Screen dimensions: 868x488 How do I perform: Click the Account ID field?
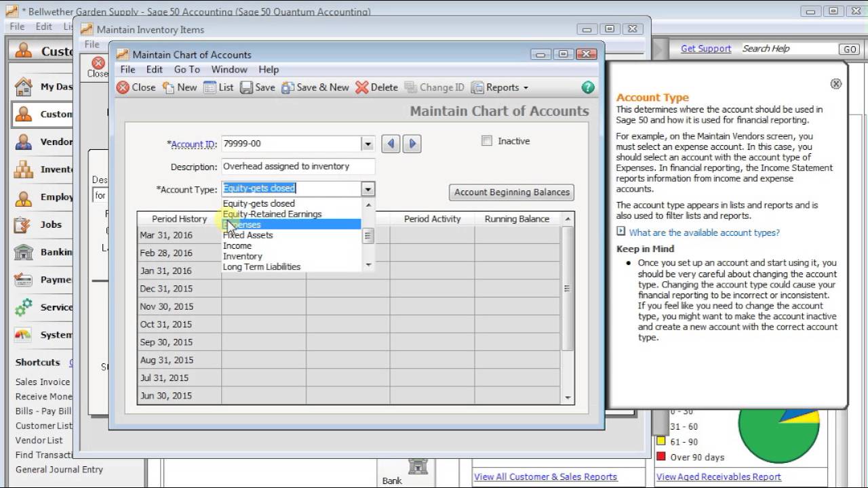(x=291, y=144)
